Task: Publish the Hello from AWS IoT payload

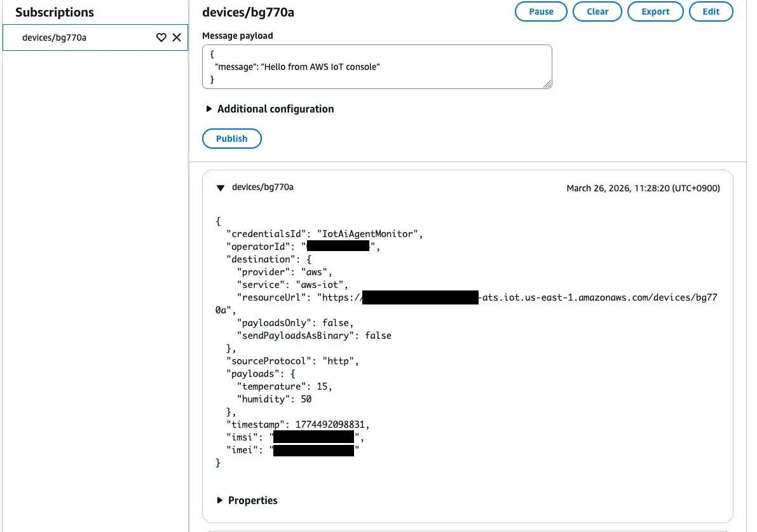Action: (x=231, y=138)
